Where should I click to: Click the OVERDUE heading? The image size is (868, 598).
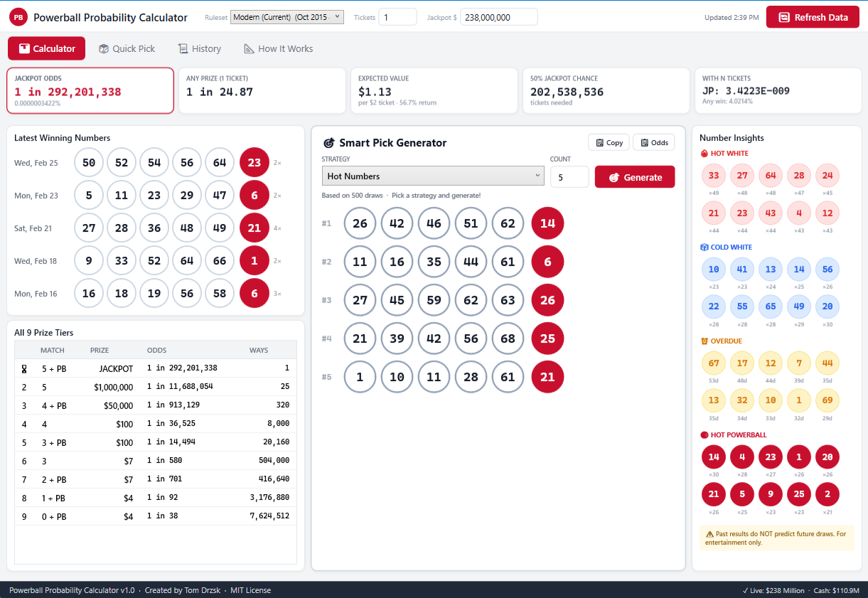coord(722,341)
